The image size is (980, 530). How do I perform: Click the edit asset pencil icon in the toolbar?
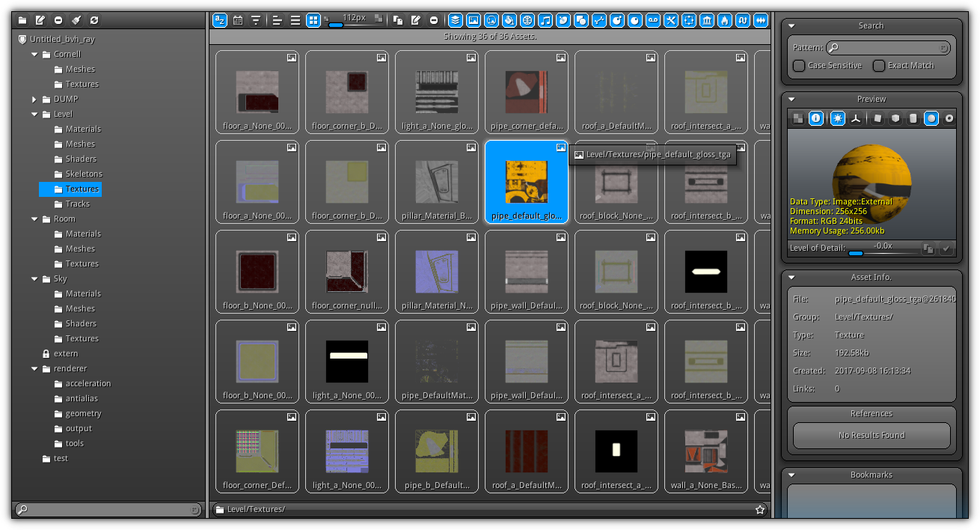tap(416, 20)
